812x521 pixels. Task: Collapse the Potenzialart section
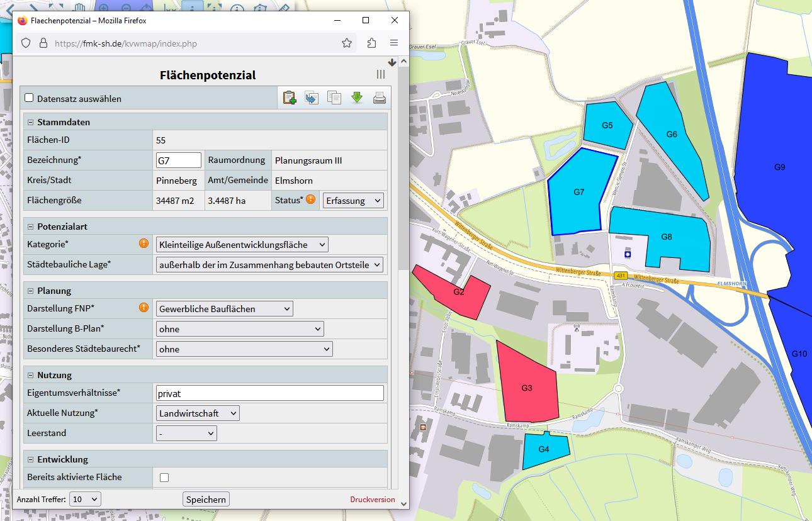(31, 227)
